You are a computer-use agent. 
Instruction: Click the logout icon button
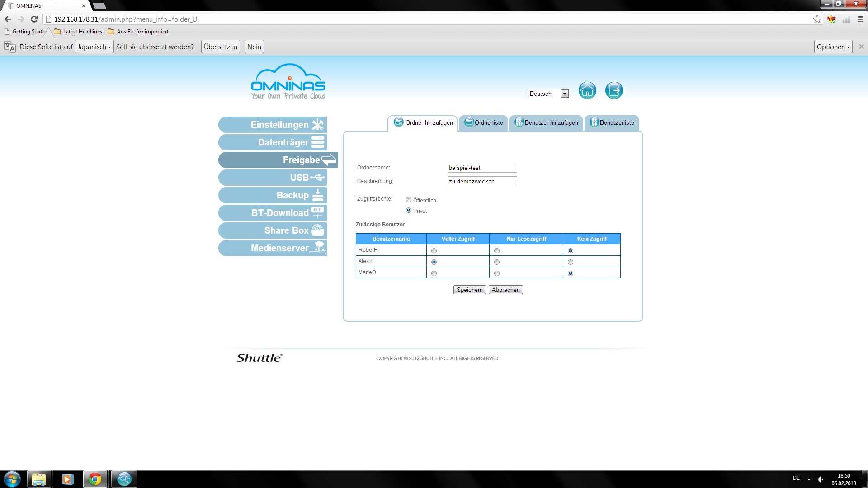[614, 90]
